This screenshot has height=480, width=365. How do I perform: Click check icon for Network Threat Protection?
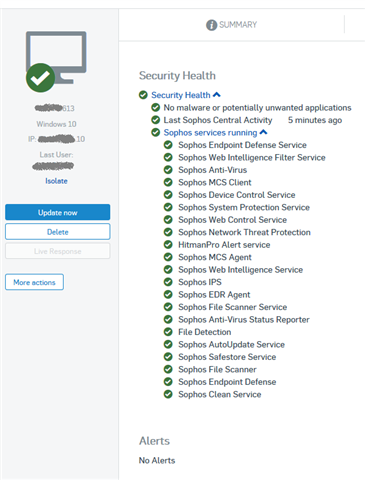168,232
